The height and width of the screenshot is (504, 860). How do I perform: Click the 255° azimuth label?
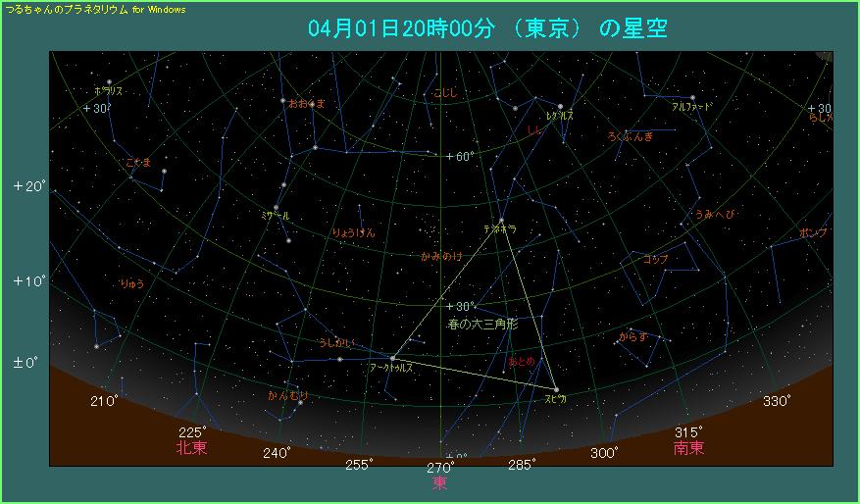click(359, 465)
